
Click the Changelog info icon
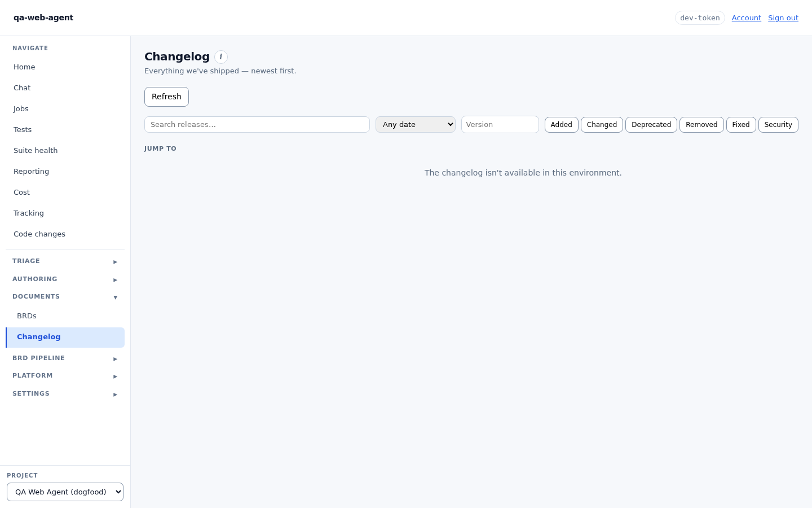[x=221, y=57]
